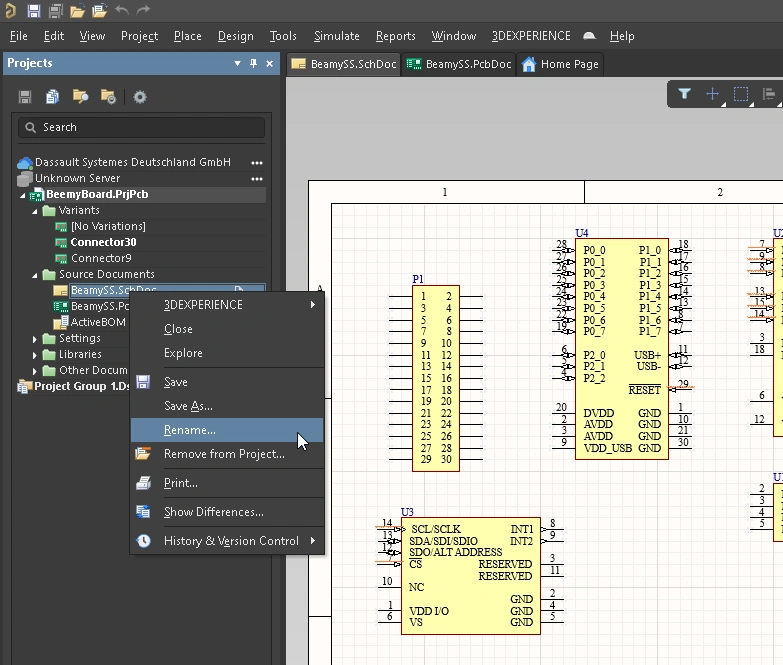783x665 pixels.
Task: Choose Show Differences... option
Action: pos(227,512)
